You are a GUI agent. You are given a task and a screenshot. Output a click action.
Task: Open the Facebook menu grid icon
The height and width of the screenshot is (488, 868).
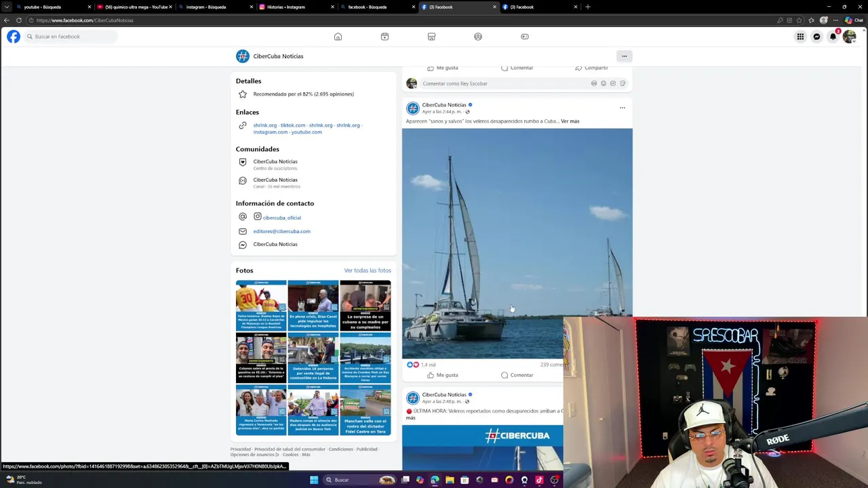point(800,37)
